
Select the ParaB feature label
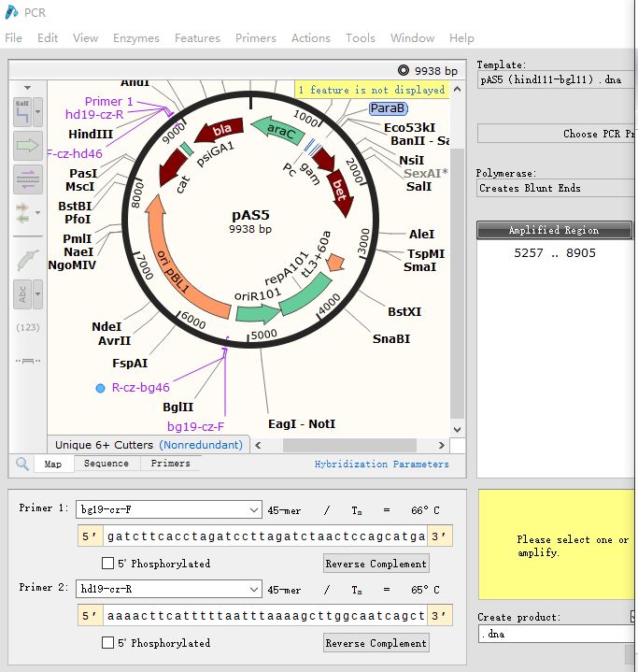pos(388,108)
